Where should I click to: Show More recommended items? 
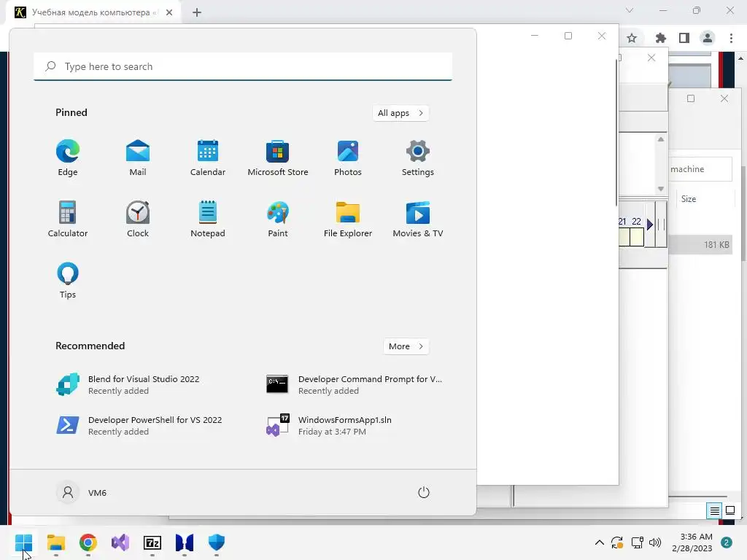click(406, 346)
